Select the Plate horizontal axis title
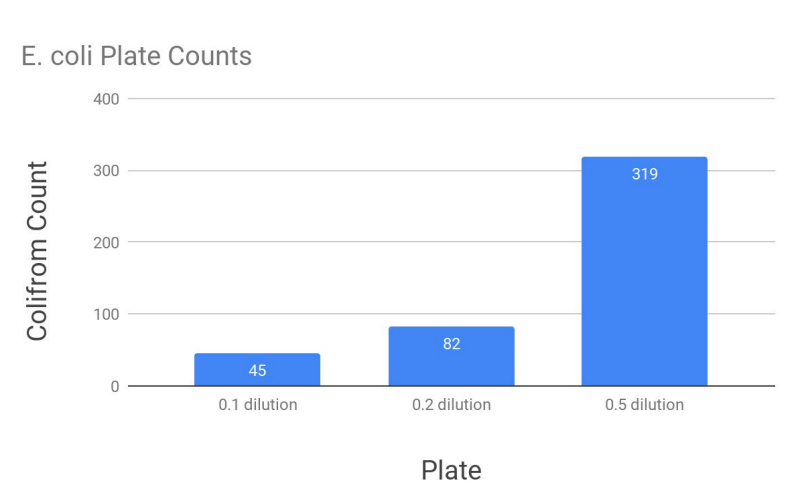The image size is (796, 500). click(451, 470)
